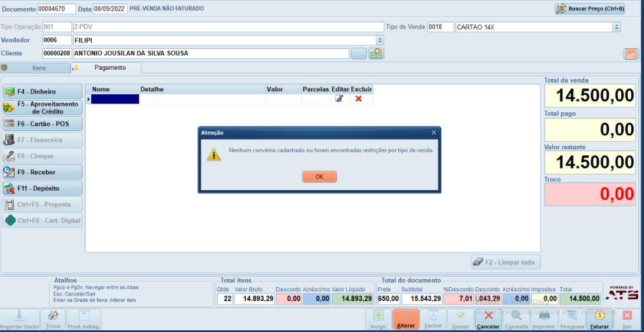The image size is (644, 332).
Task: Click the Cliente name input field
Action: [211, 53]
